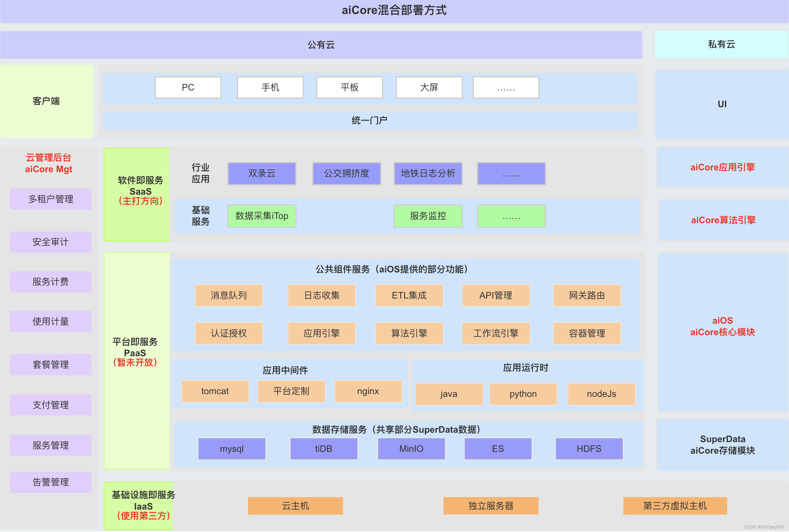Select the 平台定制 middleware box
The image size is (789, 532).
tap(291, 391)
